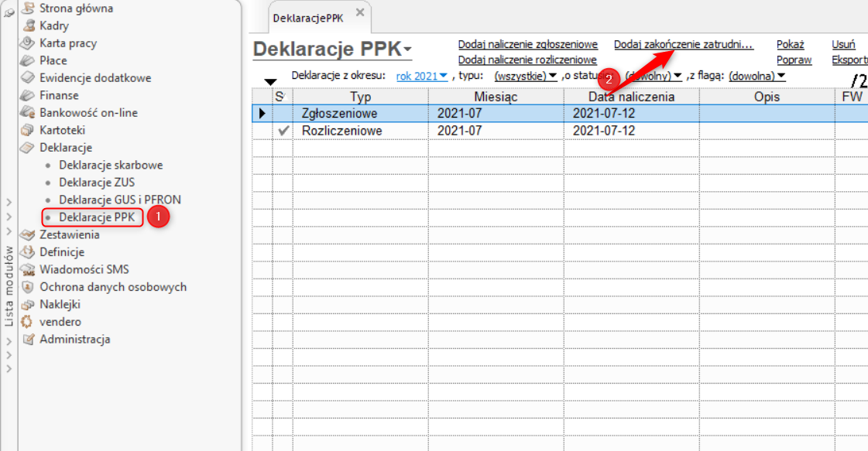This screenshot has height=451, width=868.
Task: Open Ochrona danych osobowych shield icon
Action: click(28, 287)
